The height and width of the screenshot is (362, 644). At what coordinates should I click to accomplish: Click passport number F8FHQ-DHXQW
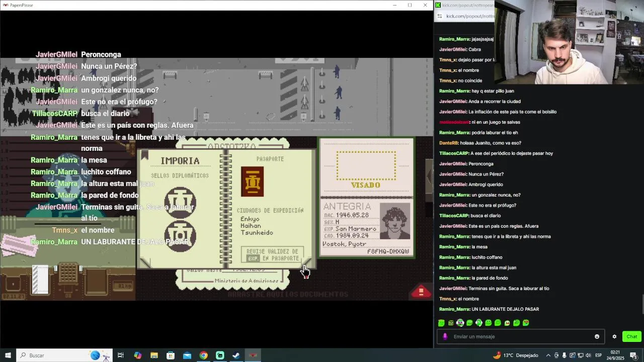388,251
